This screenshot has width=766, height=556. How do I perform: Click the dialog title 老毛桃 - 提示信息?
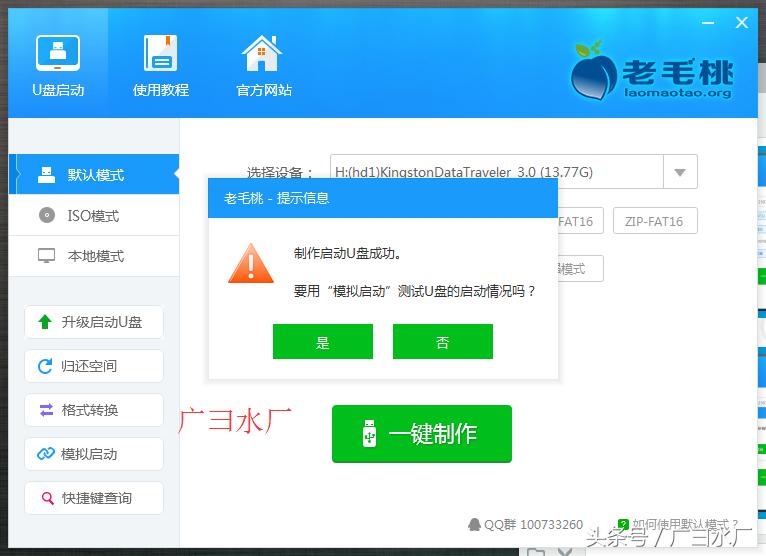277,198
